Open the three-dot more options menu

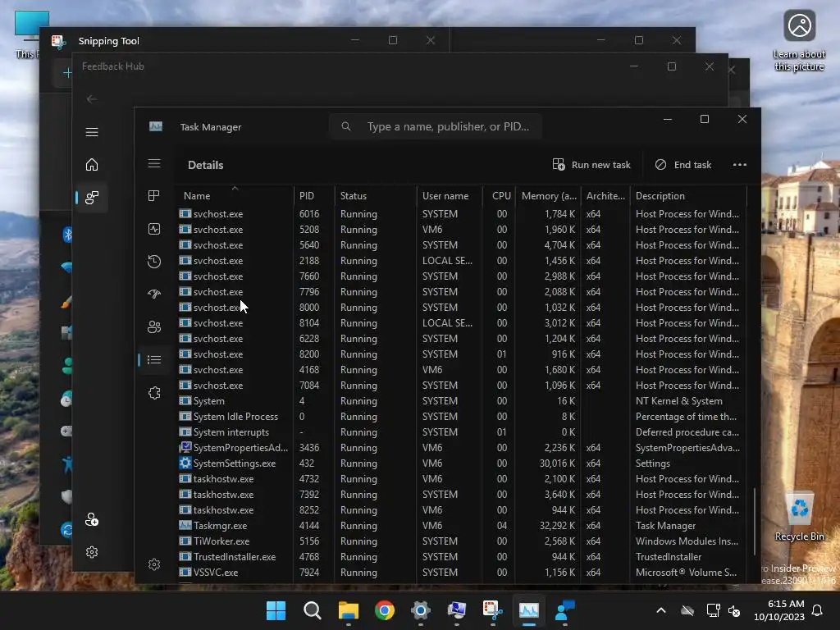pos(739,164)
